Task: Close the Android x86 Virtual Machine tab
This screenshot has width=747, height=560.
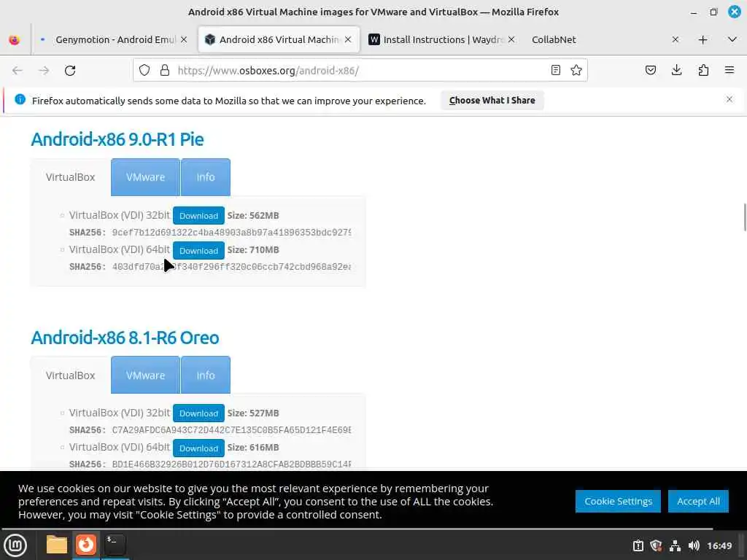Action: (x=348, y=39)
